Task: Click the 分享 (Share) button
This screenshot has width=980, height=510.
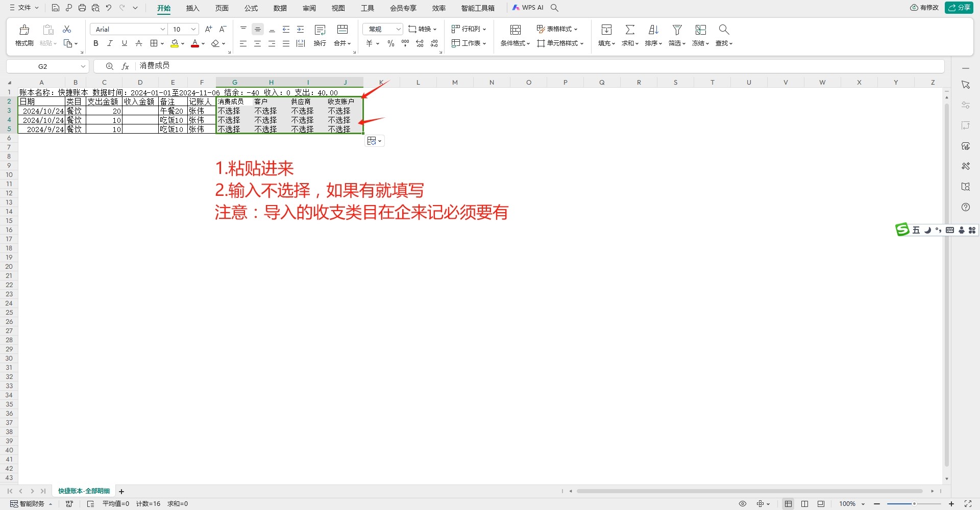Action: click(x=959, y=8)
